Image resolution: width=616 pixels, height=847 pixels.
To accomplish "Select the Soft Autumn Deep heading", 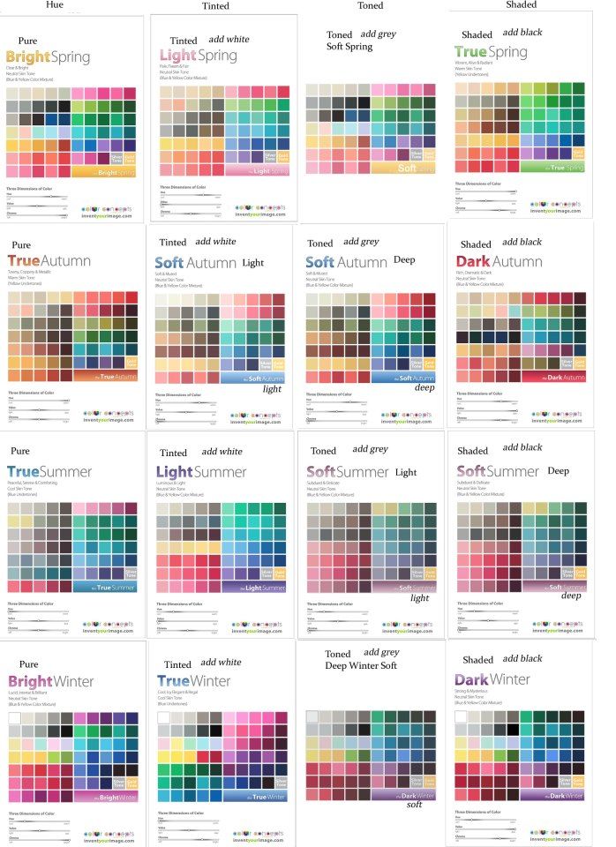I will 360,262.
